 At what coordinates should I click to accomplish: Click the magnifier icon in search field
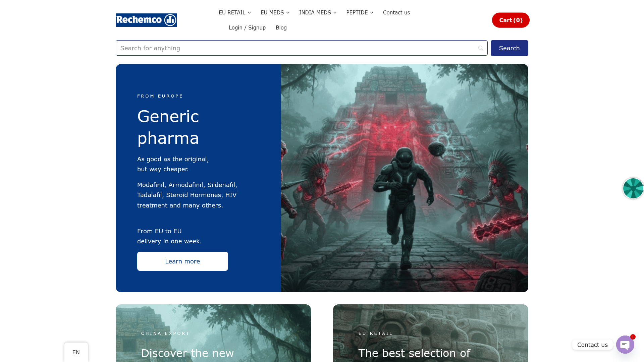[x=481, y=48]
